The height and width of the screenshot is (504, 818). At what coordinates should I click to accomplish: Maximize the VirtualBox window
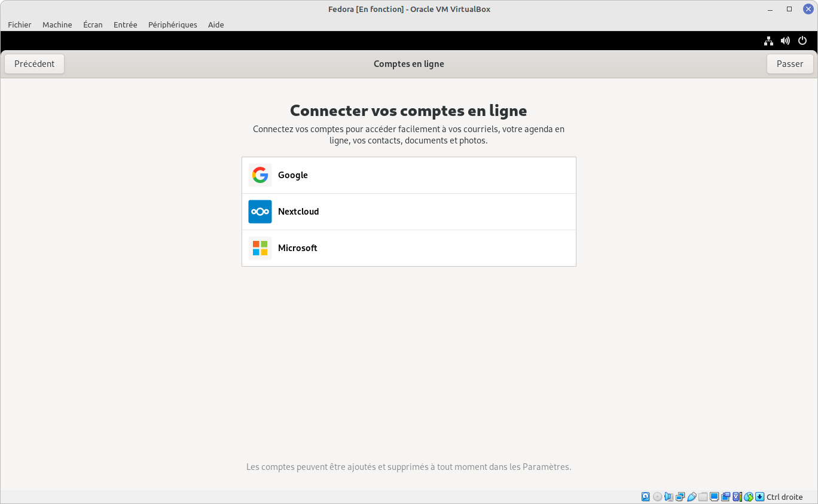(x=789, y=9)
